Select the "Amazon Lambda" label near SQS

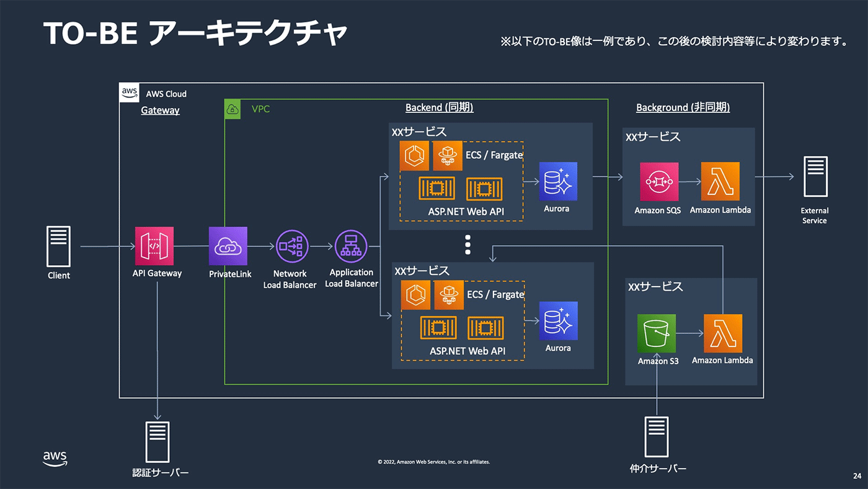coord(720,210)
